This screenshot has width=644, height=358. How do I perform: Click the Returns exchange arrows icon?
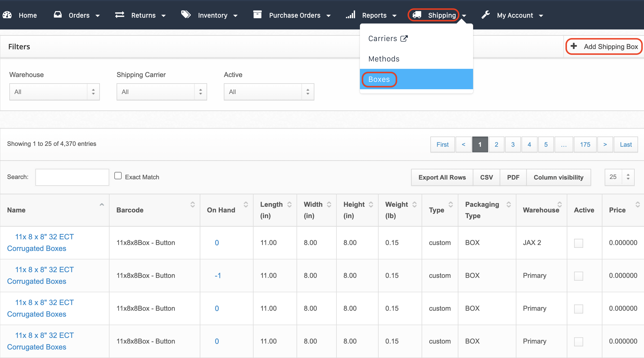[120, 15]
